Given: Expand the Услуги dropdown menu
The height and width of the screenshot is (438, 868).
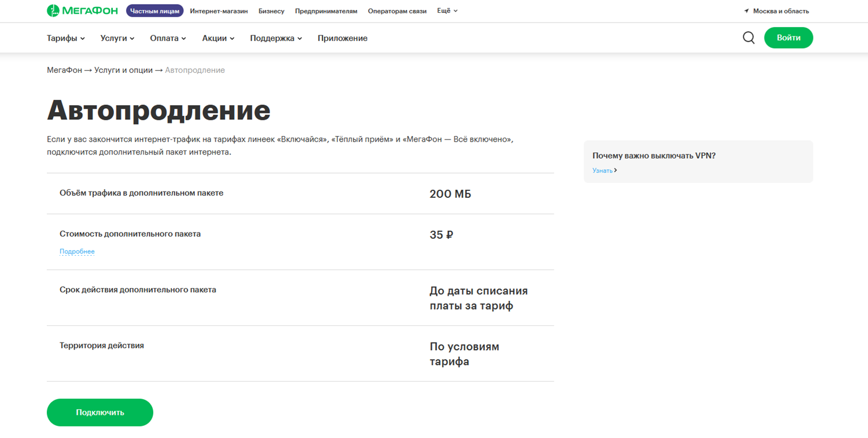Looking at the screenshot, I should point(117,38).
